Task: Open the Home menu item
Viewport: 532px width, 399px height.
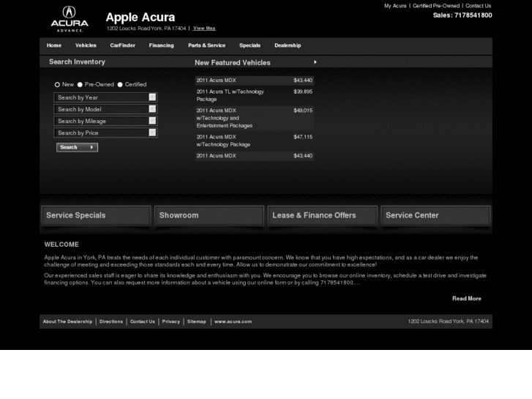Action: click(54, 45)
